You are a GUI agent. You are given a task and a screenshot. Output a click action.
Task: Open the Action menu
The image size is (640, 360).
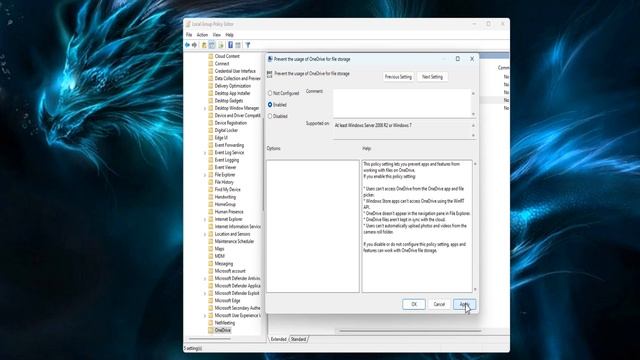[x=202, y=35]
